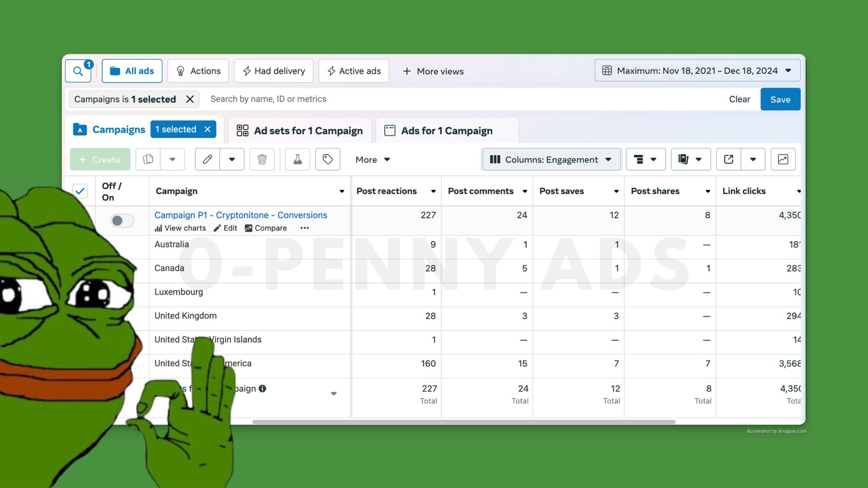The image size is (868, 488).
Task: Click the info icon in results summary row
Action: point(262,389)
